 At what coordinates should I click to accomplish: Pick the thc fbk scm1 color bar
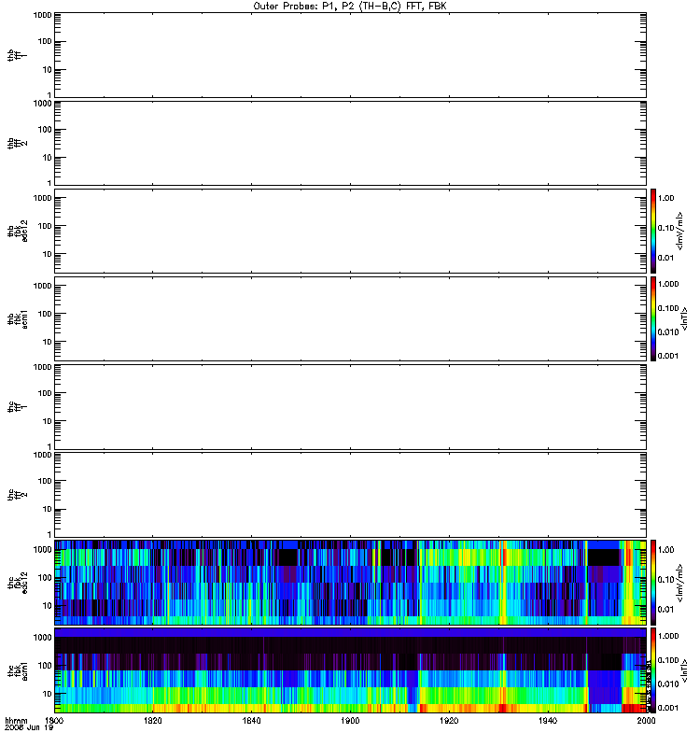click(x=653, y=670)
